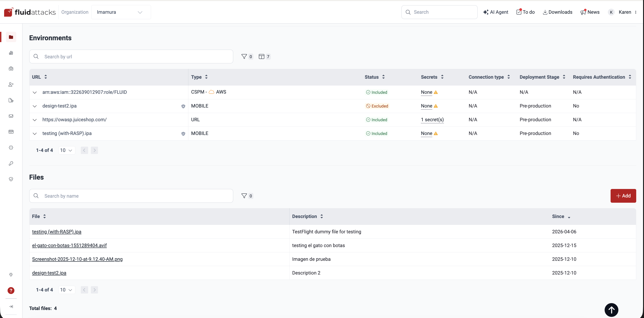644x318 pixels.
Task: Select the key credentials icon in sidebar
Action: click(11, 163)
